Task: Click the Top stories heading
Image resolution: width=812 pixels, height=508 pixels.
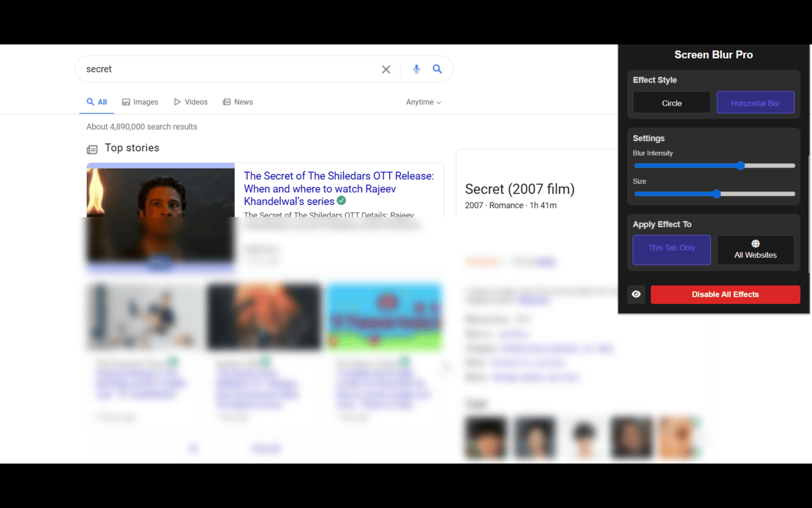Action: (x=132, y=148)
